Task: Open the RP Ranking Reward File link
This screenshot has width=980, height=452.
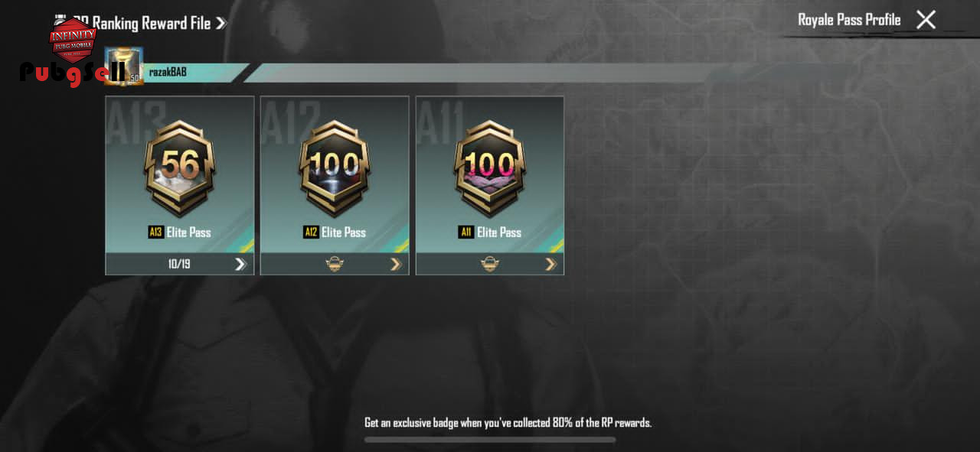Action: (142, 23)
